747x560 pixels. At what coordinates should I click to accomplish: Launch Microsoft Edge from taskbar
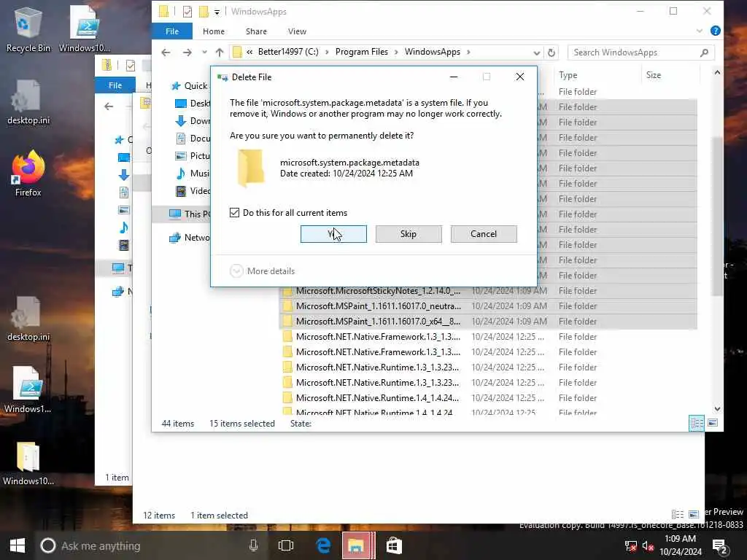[x=323, y=545]
